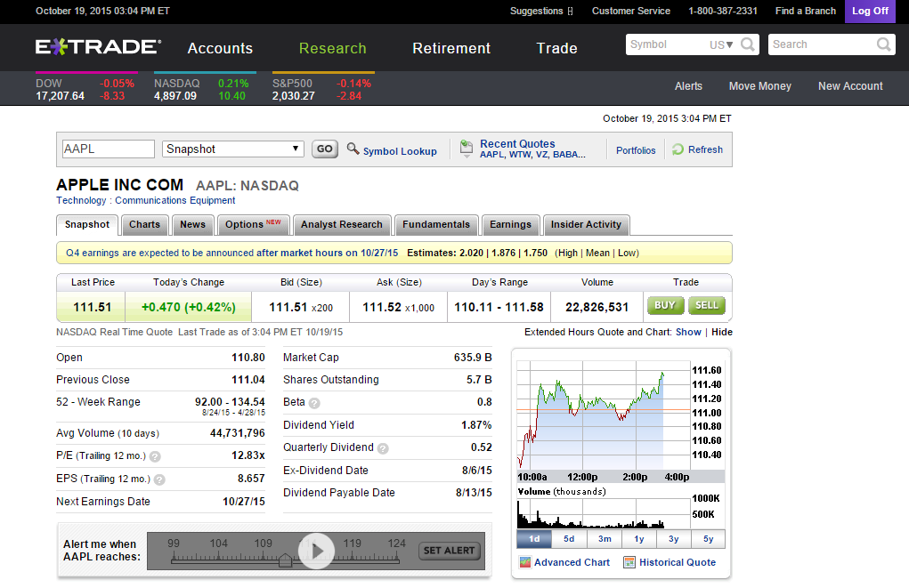Image resolution: width=909 pixels, height=588 pixels.
Task: Click the Historical Quote calendar icon
Action: [629, 562]
